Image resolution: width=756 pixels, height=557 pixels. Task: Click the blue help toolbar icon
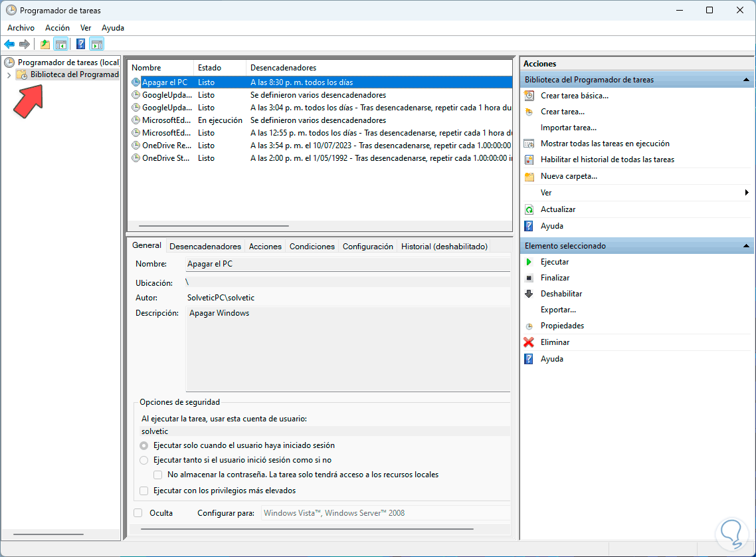pyautogui.click(x=80, y=45)
